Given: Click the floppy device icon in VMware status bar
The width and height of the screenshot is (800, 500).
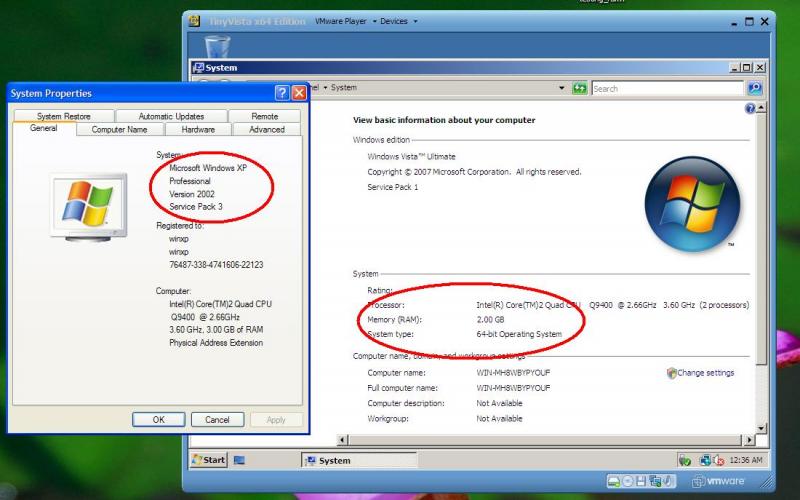Looking at the screenshot, I should click(641, 481).
